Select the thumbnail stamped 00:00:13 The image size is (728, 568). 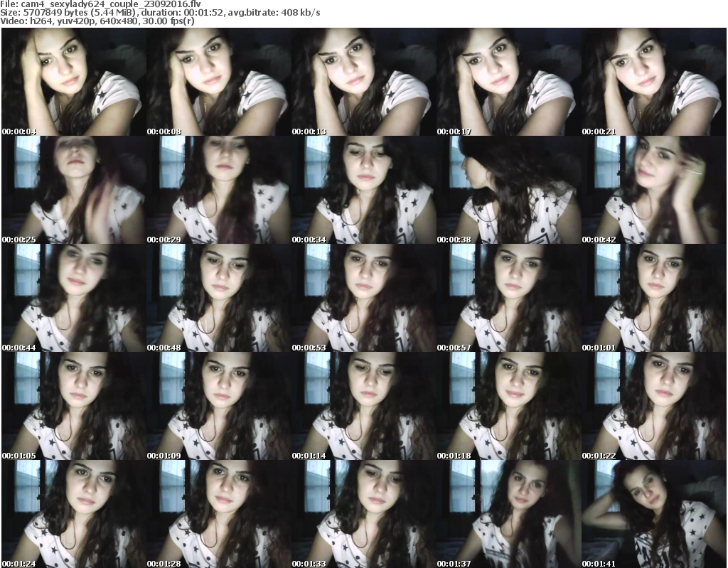tap(363, 82)
